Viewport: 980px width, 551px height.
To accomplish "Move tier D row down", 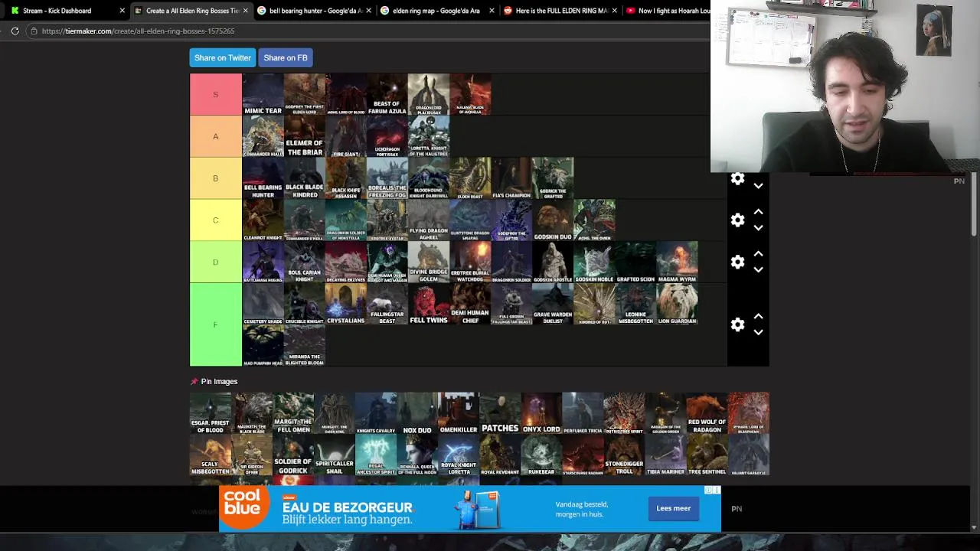I will click(x=758, y=270).
